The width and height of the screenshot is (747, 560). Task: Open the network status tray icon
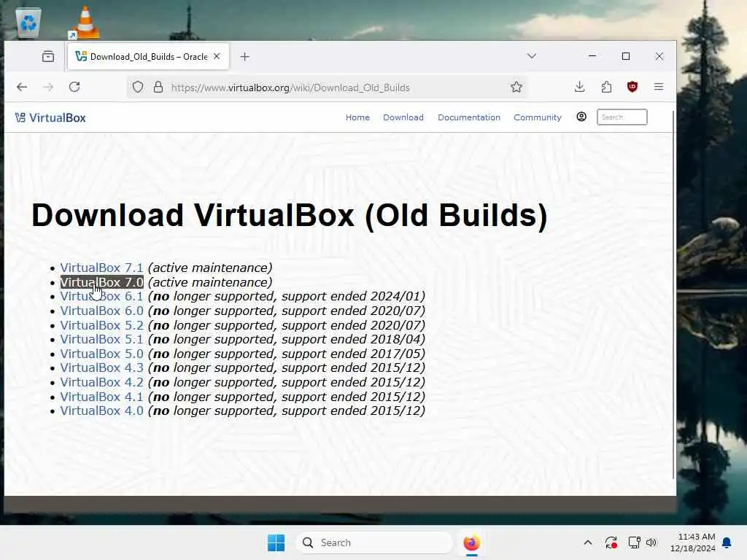[634, 542]
